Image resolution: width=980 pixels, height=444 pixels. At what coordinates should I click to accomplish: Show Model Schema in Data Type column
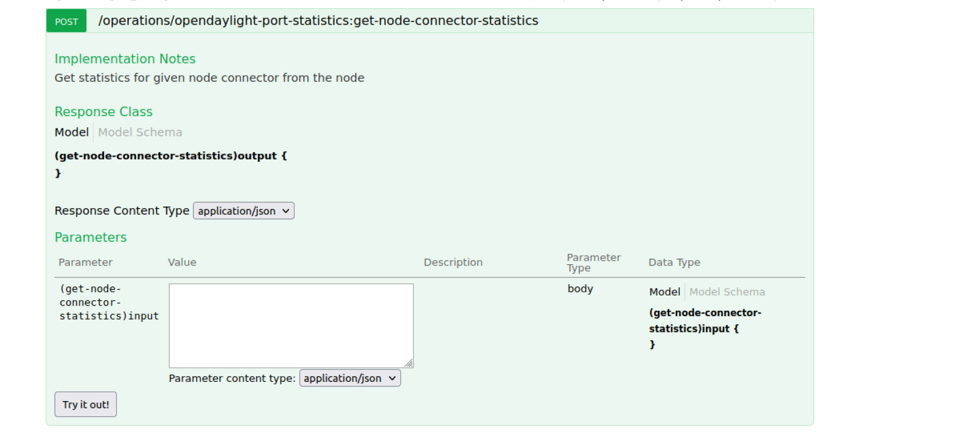727,292
